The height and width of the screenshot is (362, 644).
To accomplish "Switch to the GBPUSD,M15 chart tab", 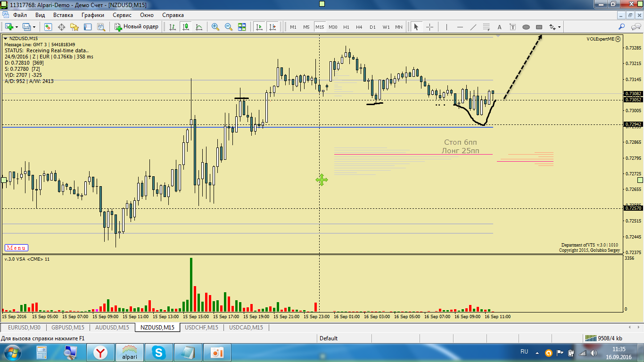I will [68, 327].
